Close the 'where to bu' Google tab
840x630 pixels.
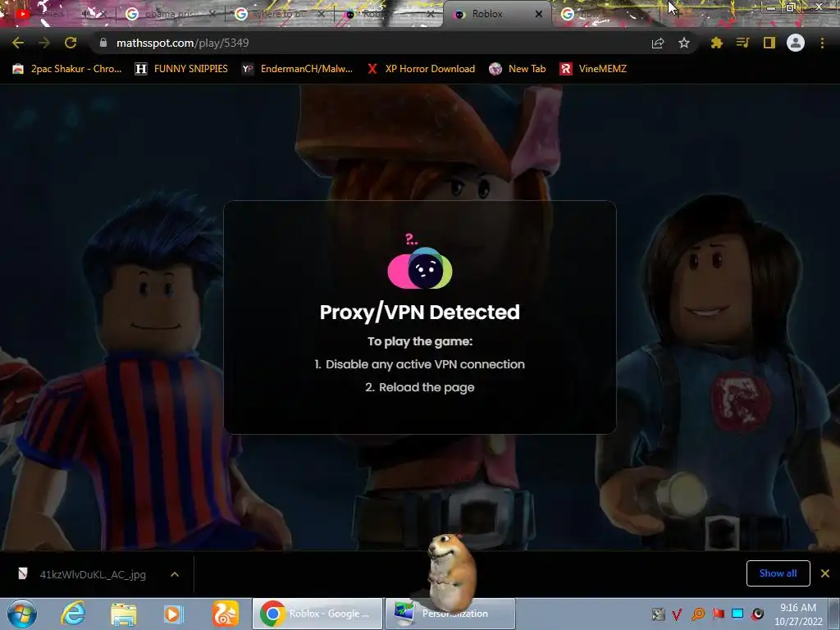click(x=322, y=14)
